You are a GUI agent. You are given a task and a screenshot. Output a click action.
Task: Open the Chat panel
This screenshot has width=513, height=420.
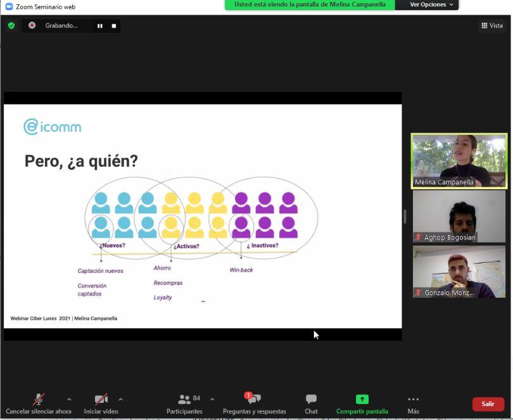(x=311, y=403)
